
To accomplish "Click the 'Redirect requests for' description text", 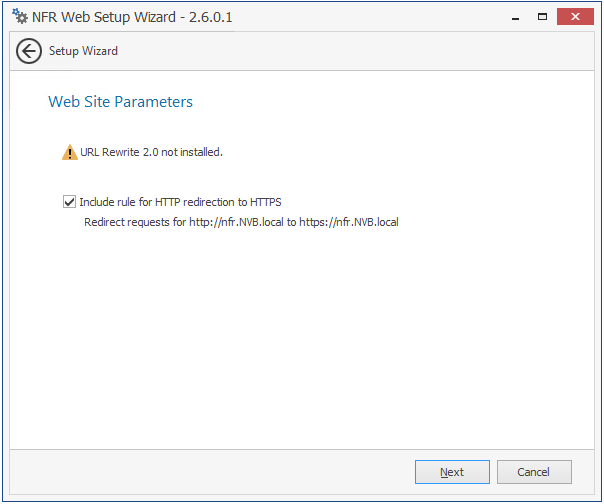I will pyautogui.click(x=135, y=222).
